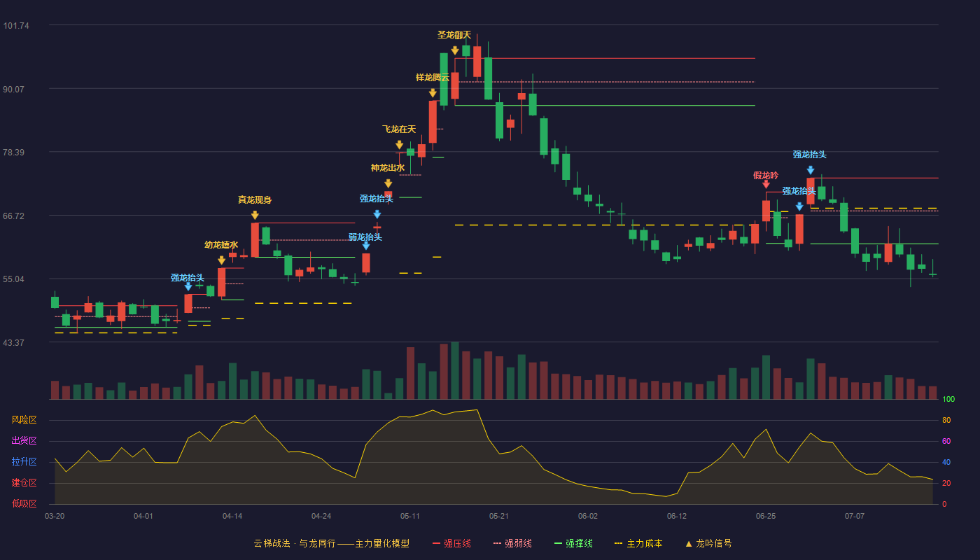This screenshot has height=560, width=980.
Task: Select the 祥龙腾云 signal label
Action: [x=433, y=78]
